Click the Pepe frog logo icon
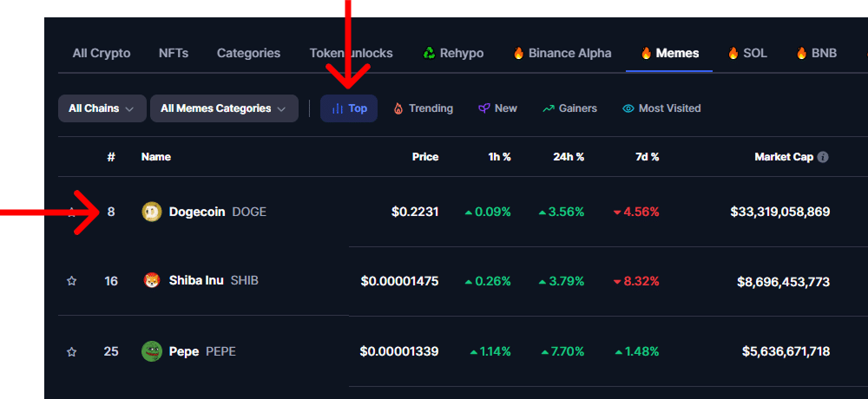 tap(152, 351)
